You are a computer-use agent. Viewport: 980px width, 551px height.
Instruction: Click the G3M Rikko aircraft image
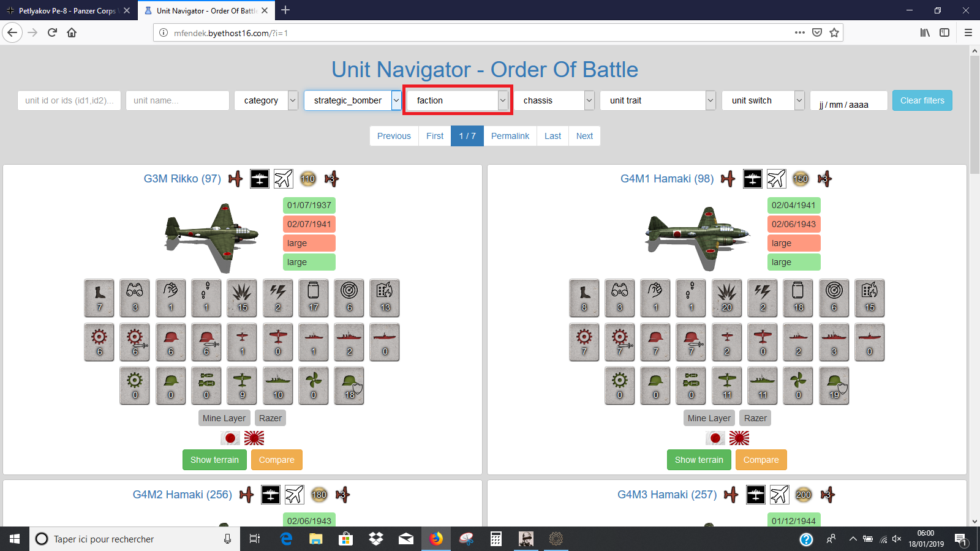click(212, 237)
